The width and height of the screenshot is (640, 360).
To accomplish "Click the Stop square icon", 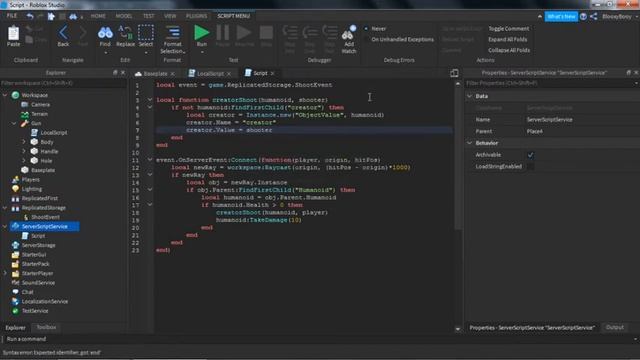I will click(266, 33).
